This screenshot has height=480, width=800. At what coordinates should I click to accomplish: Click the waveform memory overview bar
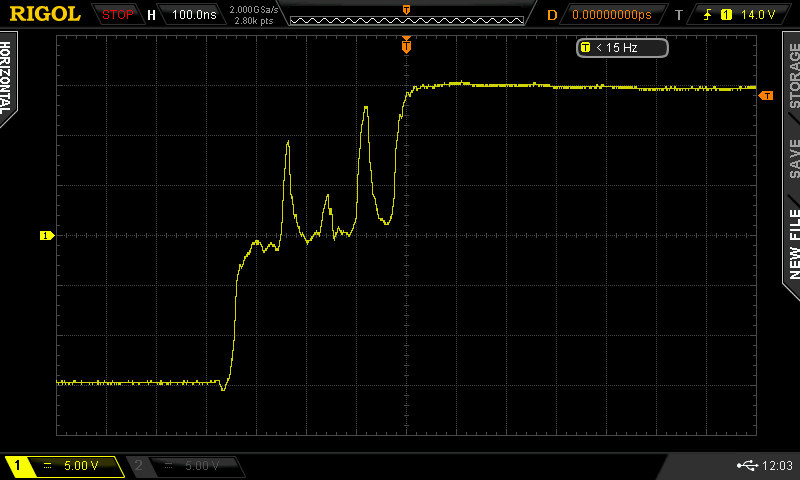coord(405,15)
